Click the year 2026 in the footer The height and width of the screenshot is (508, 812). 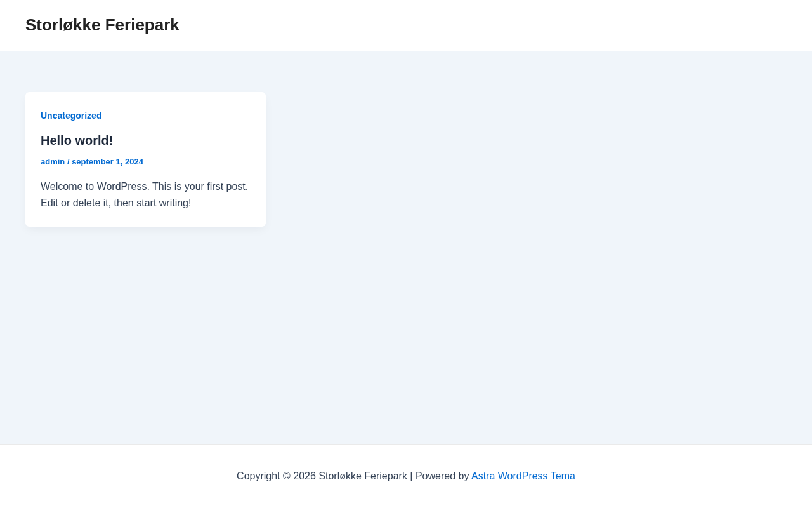pos(304,476)
